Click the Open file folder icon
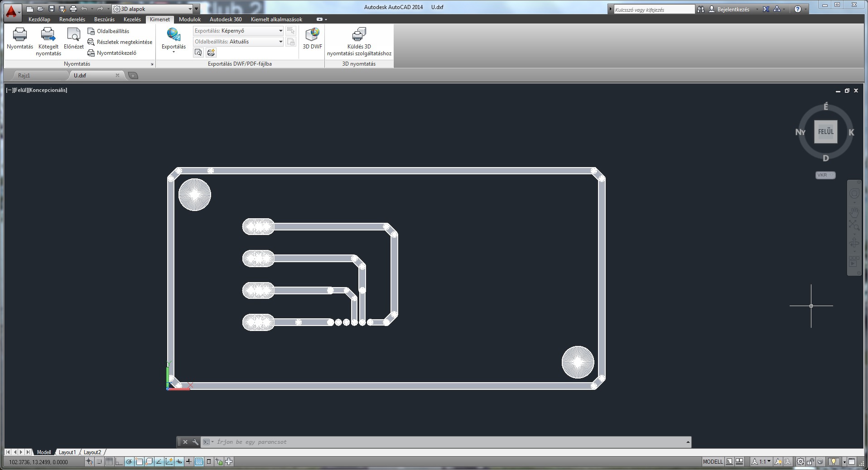This screenshot has width=868, height=470. click(x=40, y=9)
